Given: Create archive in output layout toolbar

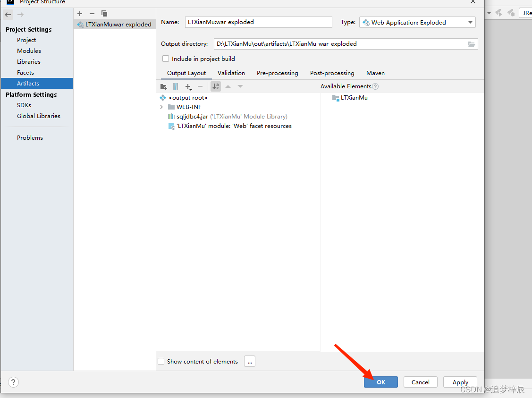Looking at the screenshot, I should [176, 86].
